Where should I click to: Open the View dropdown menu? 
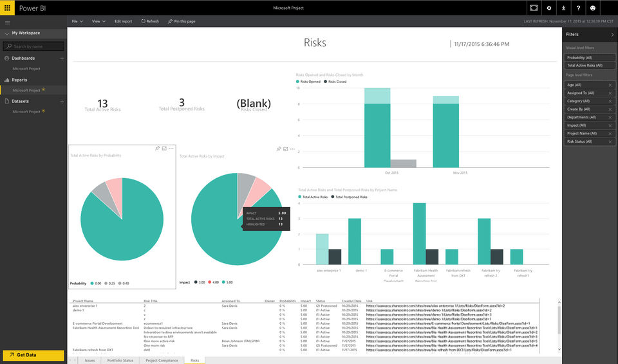point(99,21)
